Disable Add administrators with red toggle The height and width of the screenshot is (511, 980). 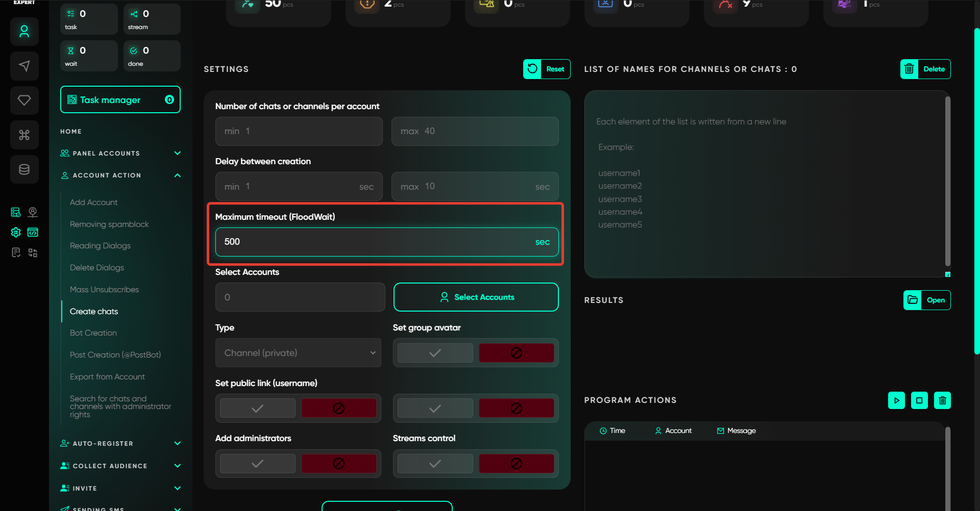pos(338,464)
